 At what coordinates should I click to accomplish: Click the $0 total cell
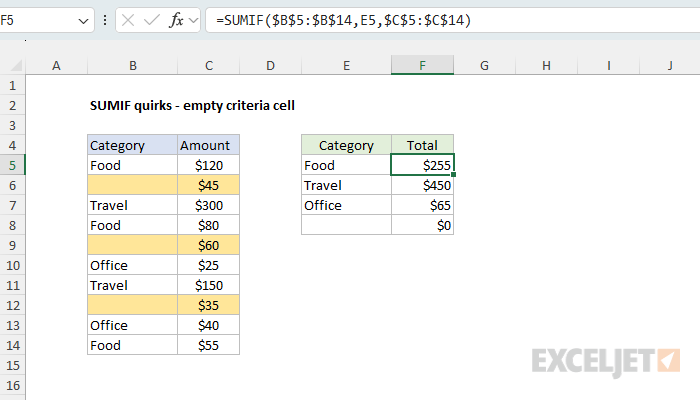coord(422,225)
